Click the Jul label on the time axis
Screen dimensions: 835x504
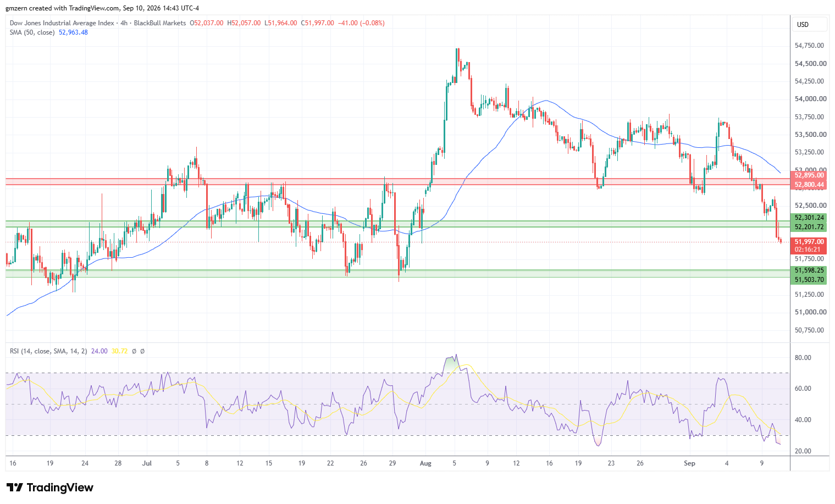[147, 463]
